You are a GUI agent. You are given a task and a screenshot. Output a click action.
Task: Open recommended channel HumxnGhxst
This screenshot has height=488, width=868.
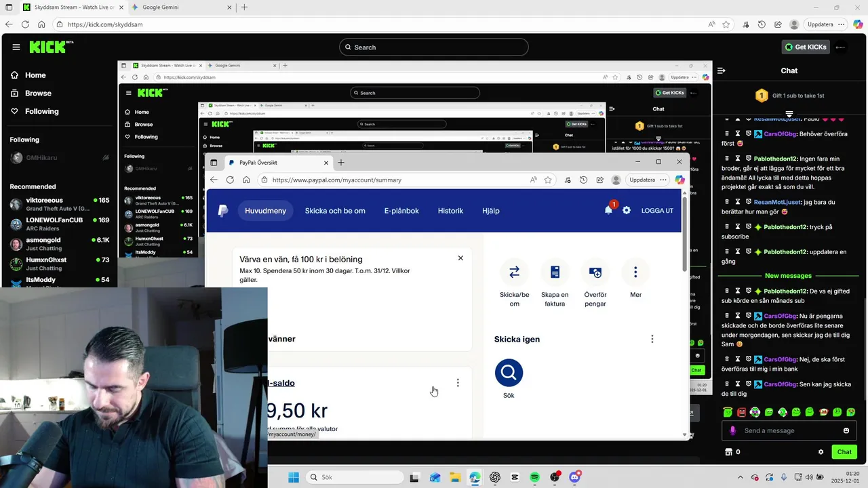click(x=60, y=263)
